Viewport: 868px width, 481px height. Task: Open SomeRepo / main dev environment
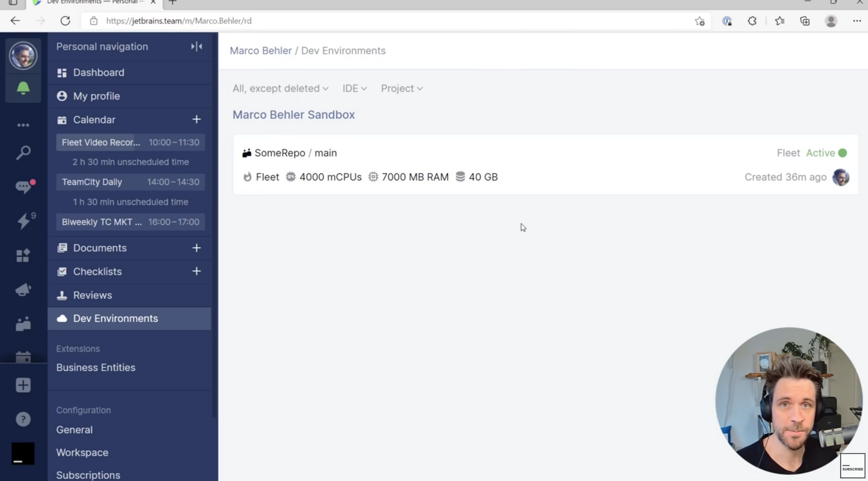295,153
